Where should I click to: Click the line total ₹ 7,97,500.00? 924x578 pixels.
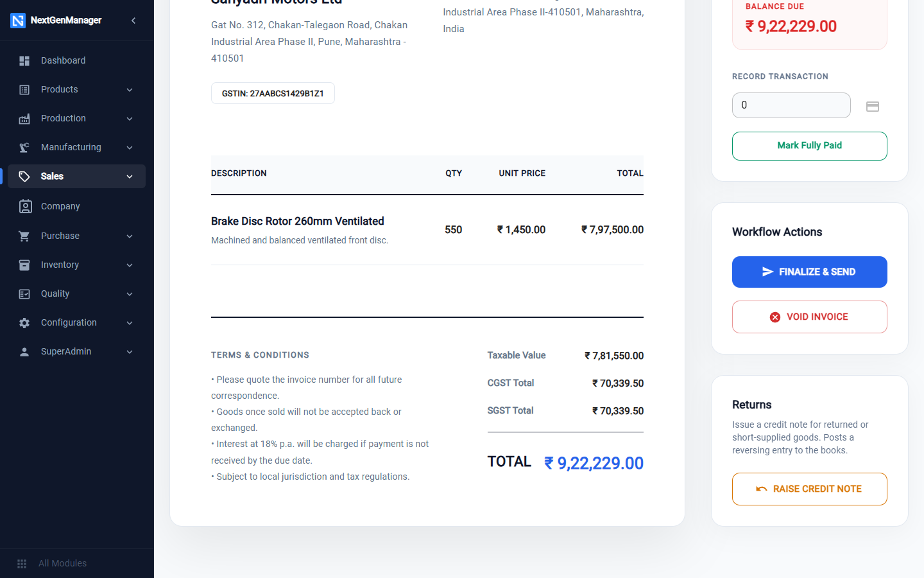(612, 229)
